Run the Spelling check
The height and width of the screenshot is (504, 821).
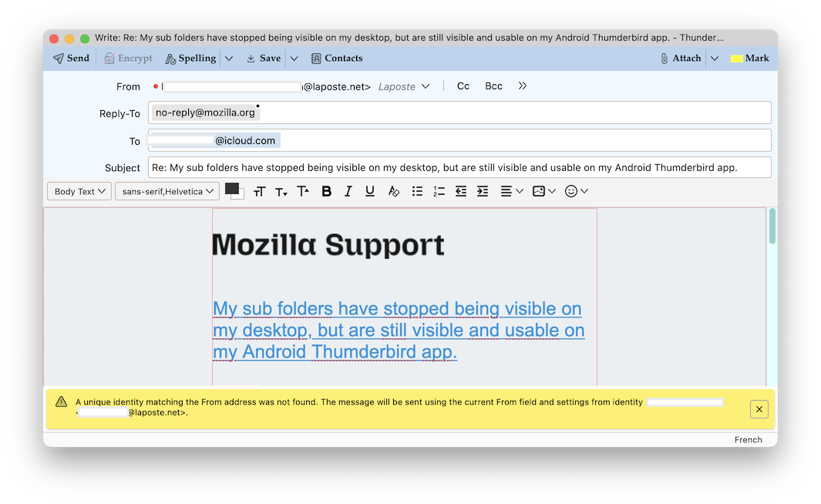tap(190, 58)
